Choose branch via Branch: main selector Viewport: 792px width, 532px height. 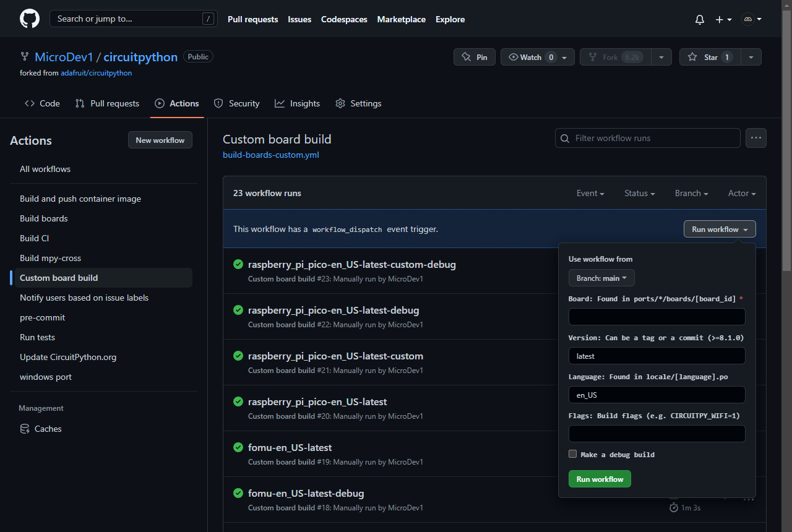(x=601, y=278)
